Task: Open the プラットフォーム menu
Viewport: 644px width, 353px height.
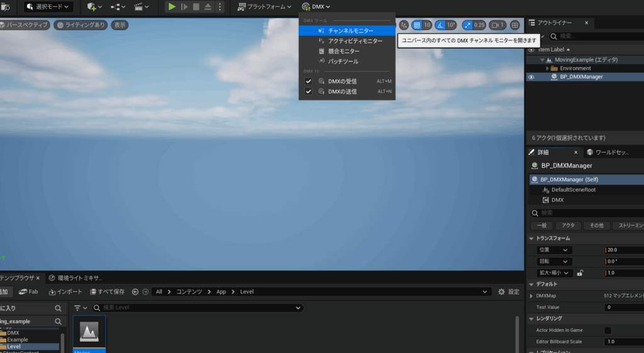Action: (265, 6)
